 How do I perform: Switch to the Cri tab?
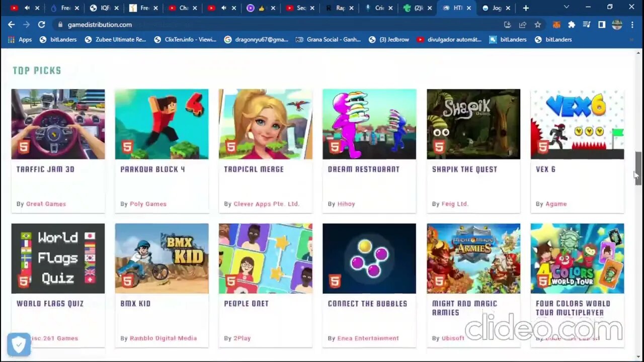click(379, 8)
